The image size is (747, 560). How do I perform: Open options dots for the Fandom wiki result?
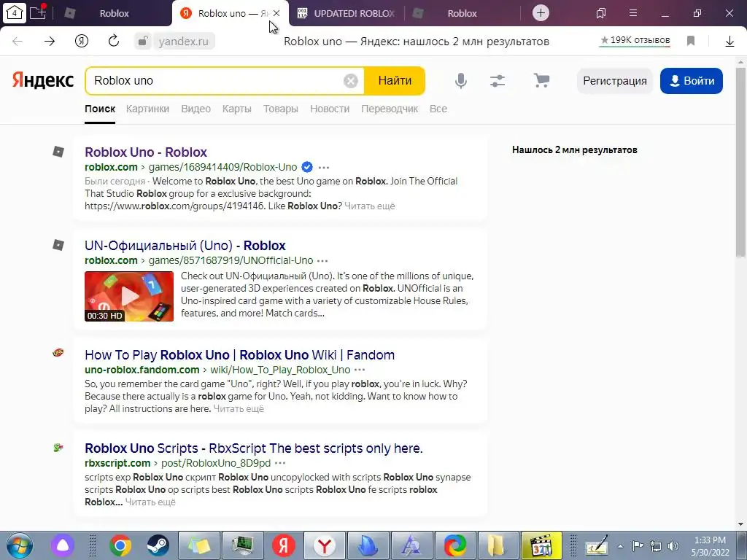pos(360,370)
